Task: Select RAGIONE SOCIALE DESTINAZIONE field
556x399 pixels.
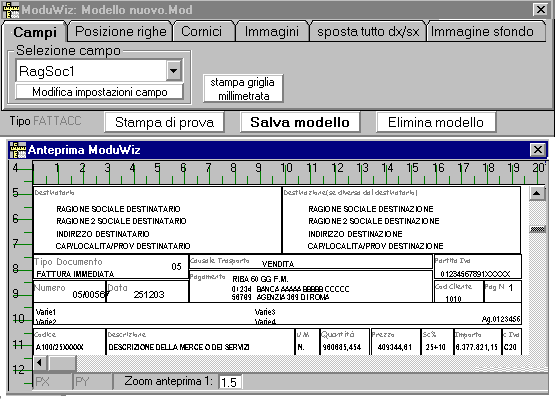Action: (x=371, y=209)
